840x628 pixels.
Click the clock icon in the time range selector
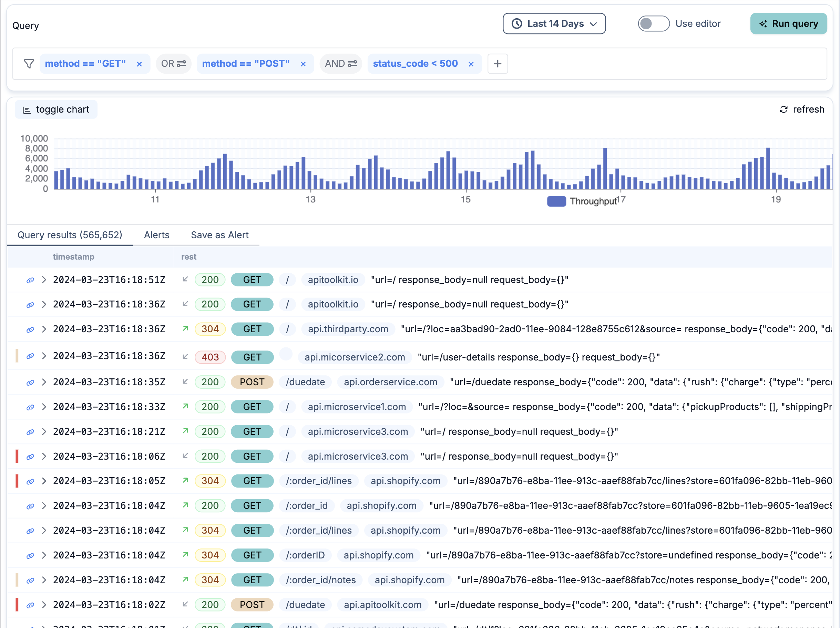516,23
